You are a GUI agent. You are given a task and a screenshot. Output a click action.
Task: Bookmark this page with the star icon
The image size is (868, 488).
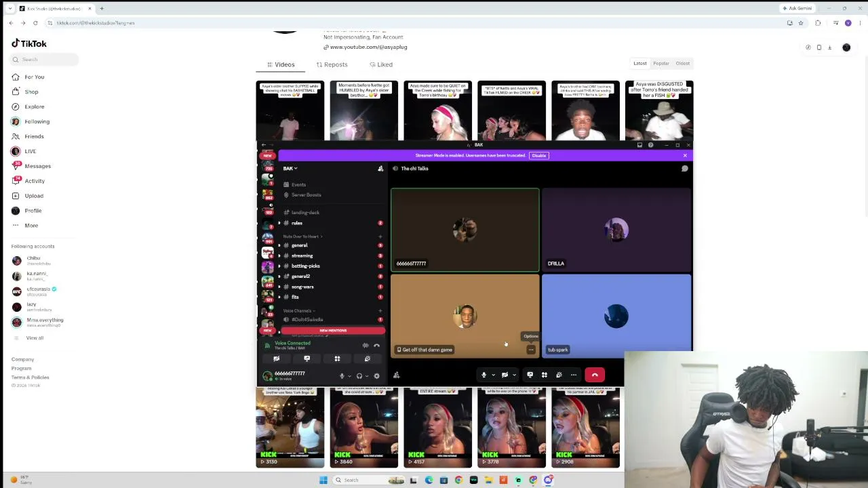tap(801, 23)
